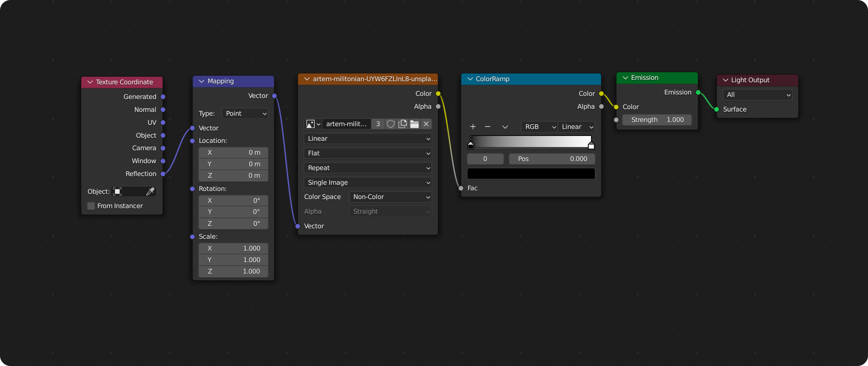
Task: Unlink the image with the X icon
Action: click(426, 124)
